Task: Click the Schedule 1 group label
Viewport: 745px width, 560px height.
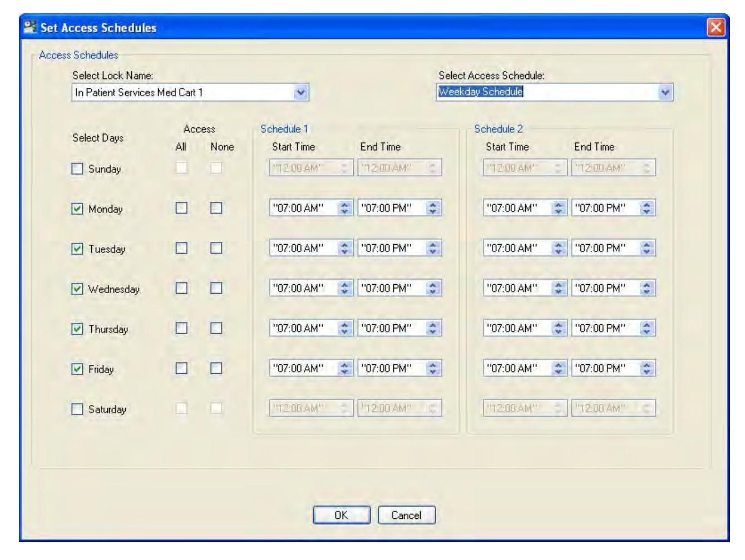Action: 284,129
